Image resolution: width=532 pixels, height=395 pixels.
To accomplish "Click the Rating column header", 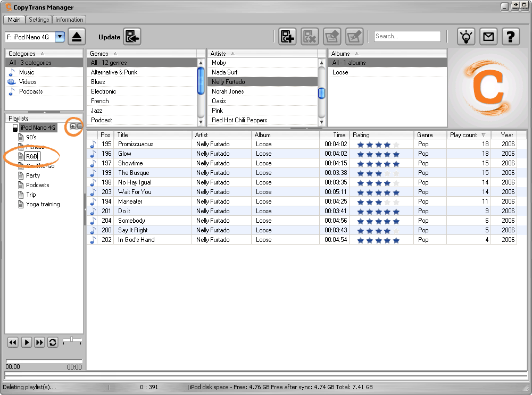I will coord(381,135).
